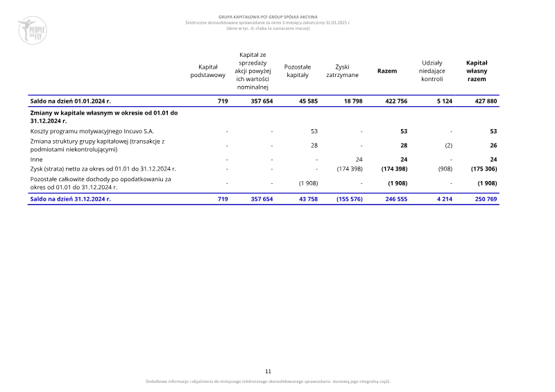555x392 pixels.
Task: Click the 'Zyski zatrzymane' column header
Action: (342, 71)
